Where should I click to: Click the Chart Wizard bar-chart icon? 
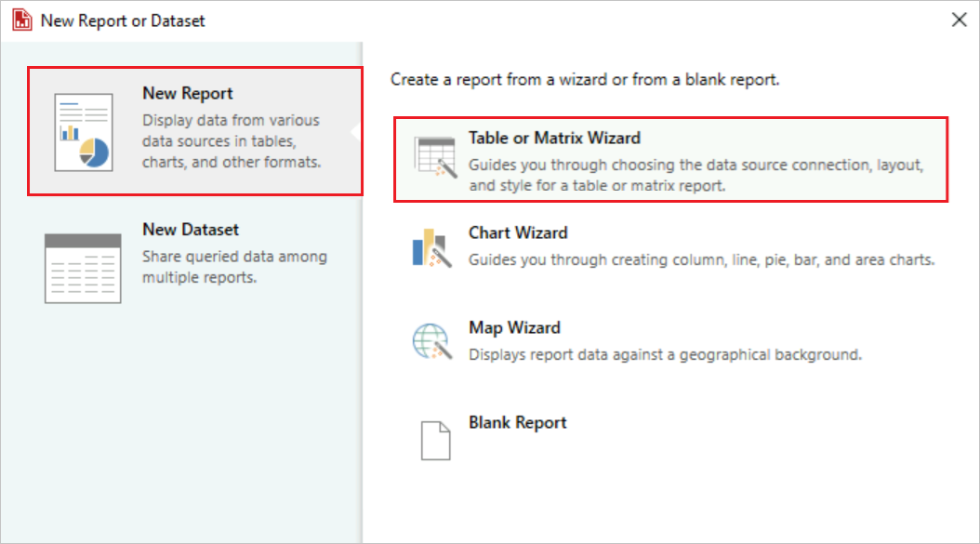tap(430, 245)
